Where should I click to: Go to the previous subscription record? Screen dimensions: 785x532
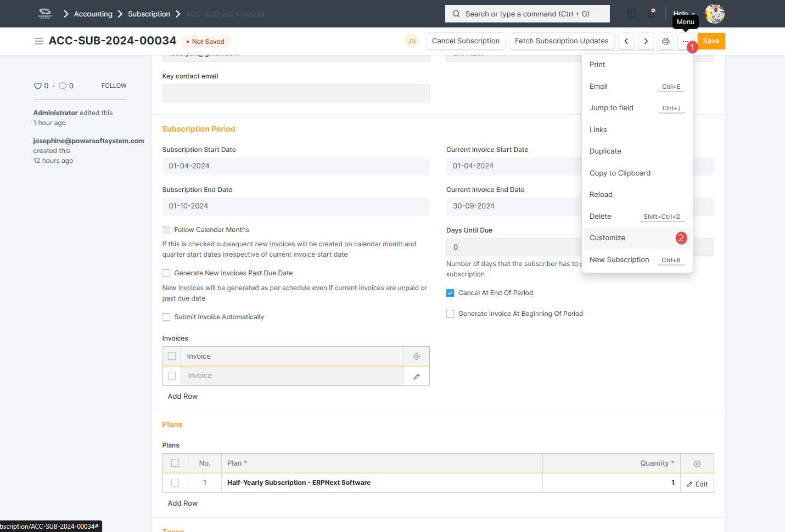(626, 41)
